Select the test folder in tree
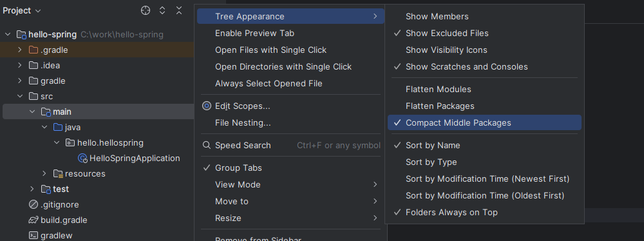This screenshot has width=644, height=241. [x=61, y=189]
